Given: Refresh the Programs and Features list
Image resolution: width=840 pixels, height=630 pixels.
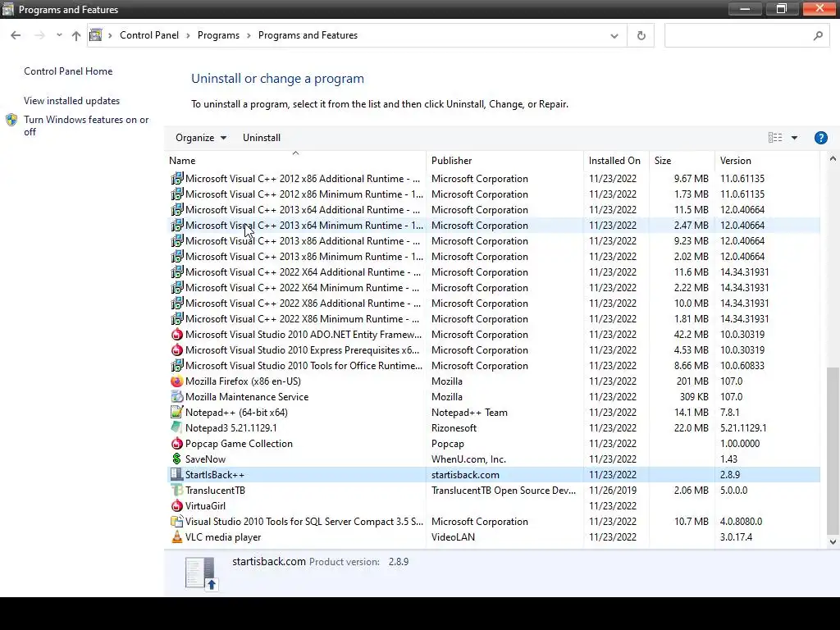Looking at the screenshot, I should click(641, 36).
